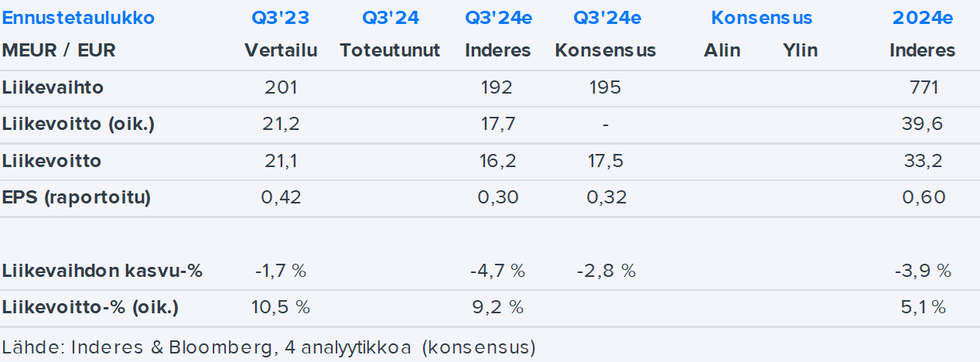980x362 pixels.
Task: Select the 195 consensus revenue cell
Action: [x=605, y=88]
